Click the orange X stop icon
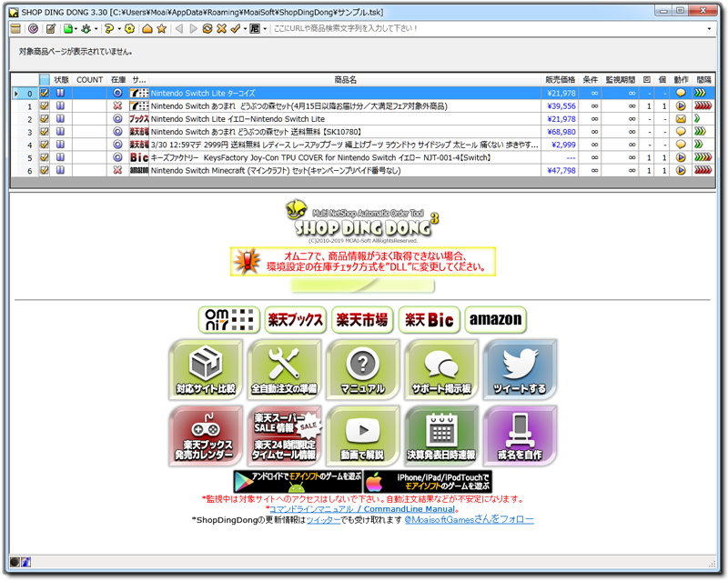Screen dimensions: 728x581 221,29
